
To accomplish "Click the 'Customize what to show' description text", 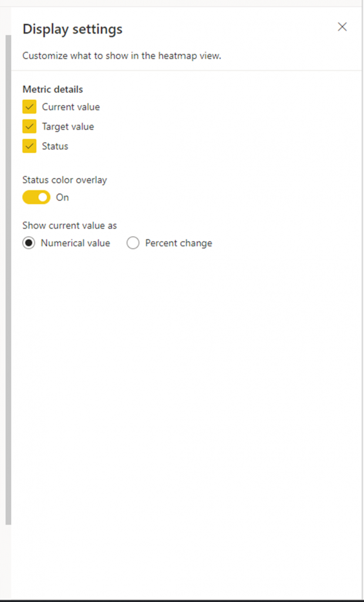I will pos(122,56).
